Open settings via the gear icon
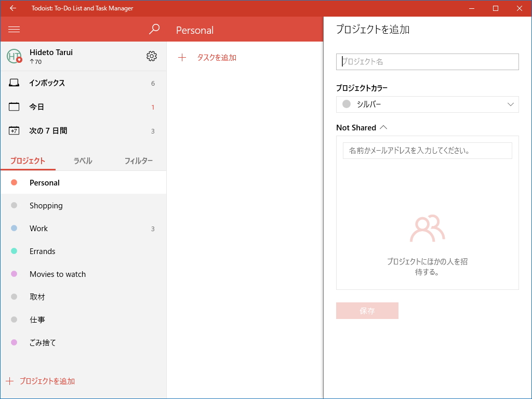532x399 pixels. coord(151,57)
